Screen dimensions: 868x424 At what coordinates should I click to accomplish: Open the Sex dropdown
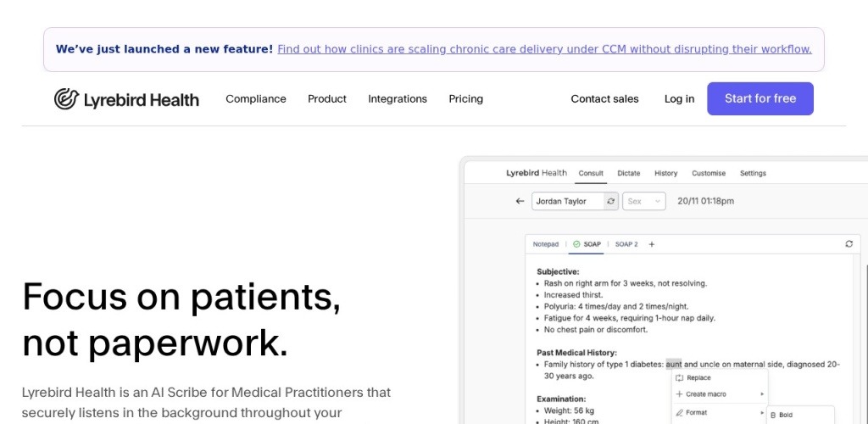(x=645, y=202)
